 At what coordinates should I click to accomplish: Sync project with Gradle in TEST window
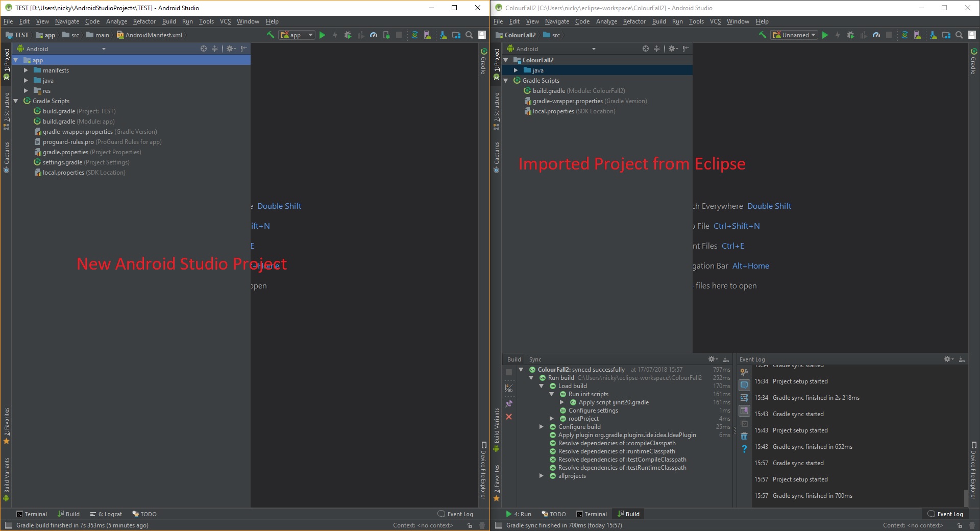(x=414, y=35)
